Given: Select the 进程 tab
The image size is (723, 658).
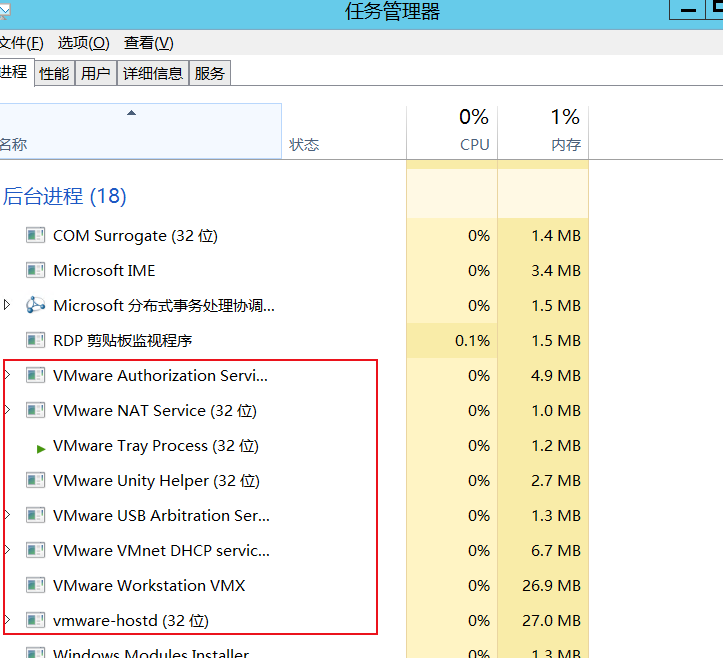Looking at the screenshot, I should point(15,72).
